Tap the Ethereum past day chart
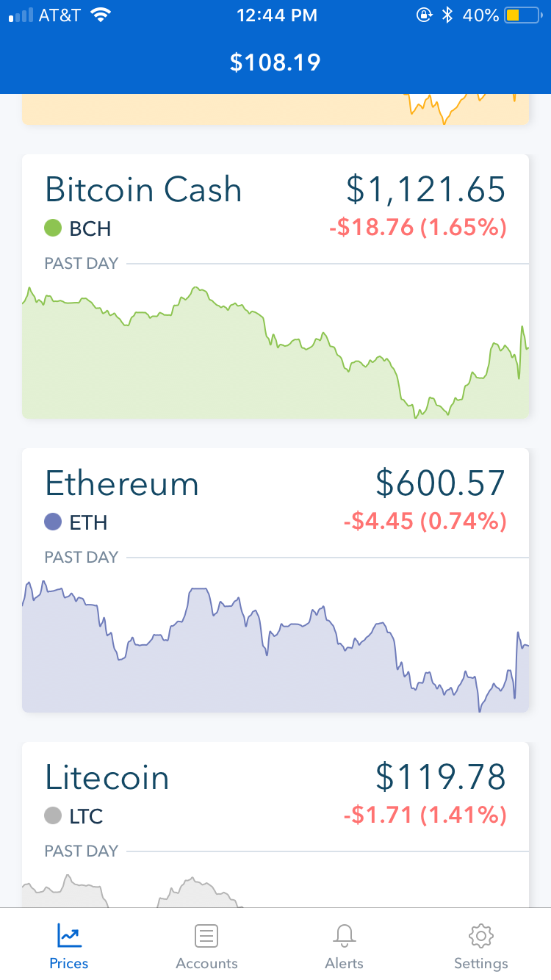 [275, 646]
